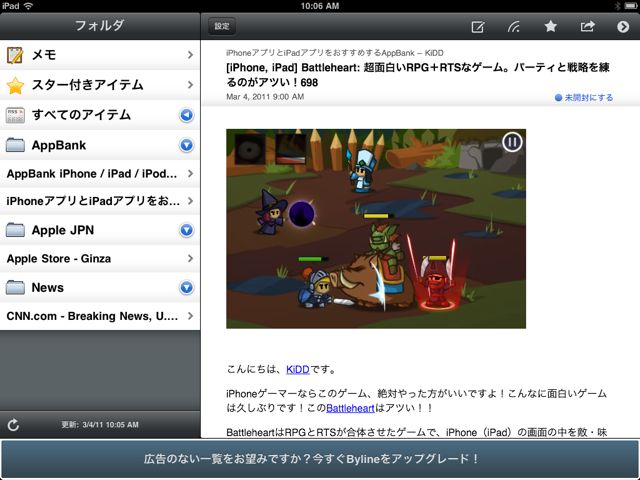
Task: Tap chevron on メモ row
Action: point(190,55)
